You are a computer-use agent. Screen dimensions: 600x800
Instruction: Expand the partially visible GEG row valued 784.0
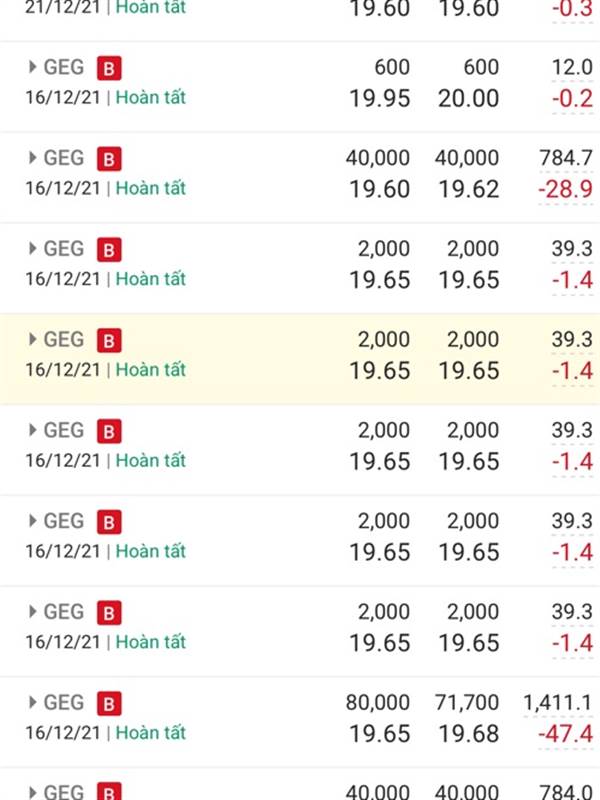(x=33, y=792)
